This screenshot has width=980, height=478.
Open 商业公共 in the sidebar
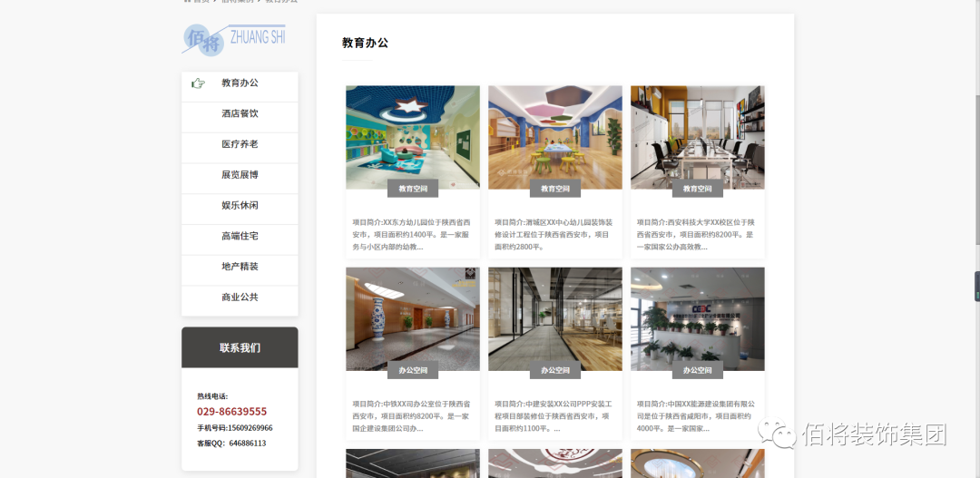coord(240,298)
